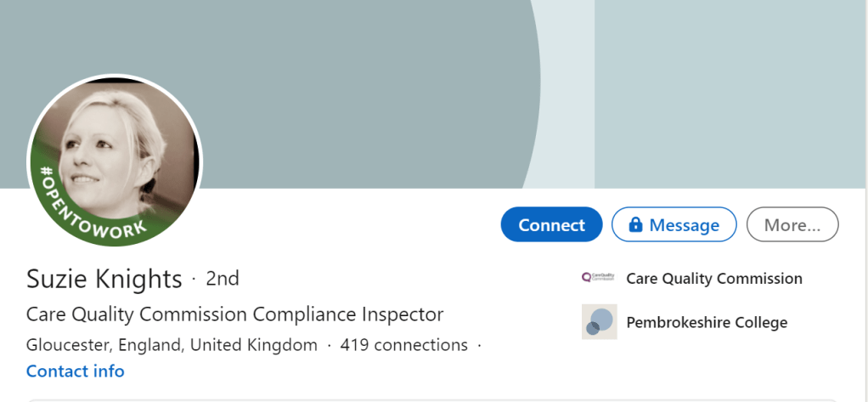
Task: Open Care Quality Commission company name link
Action: click(x=713, y=278)
